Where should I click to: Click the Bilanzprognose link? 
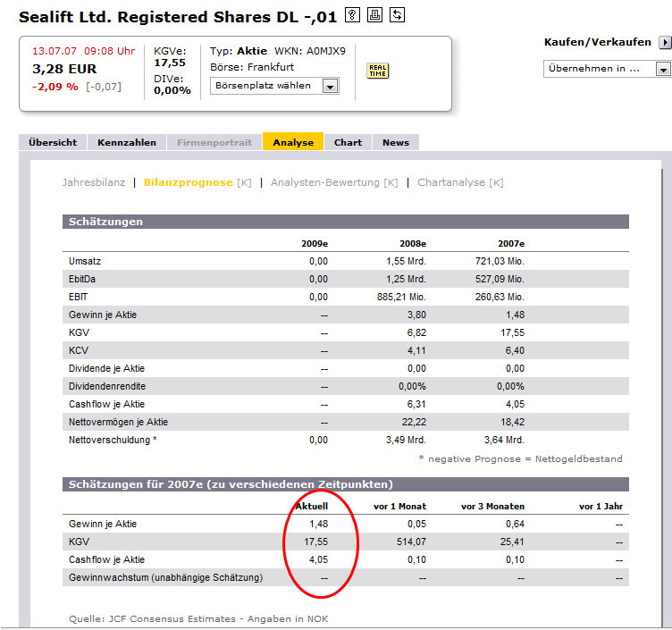[x=188, y=182]
